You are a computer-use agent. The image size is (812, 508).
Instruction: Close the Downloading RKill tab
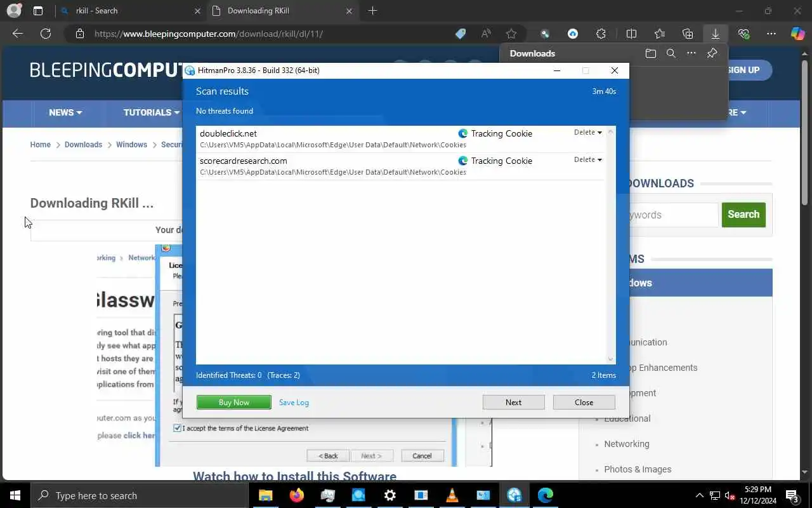pyautogui.click(x=349, y=11)
